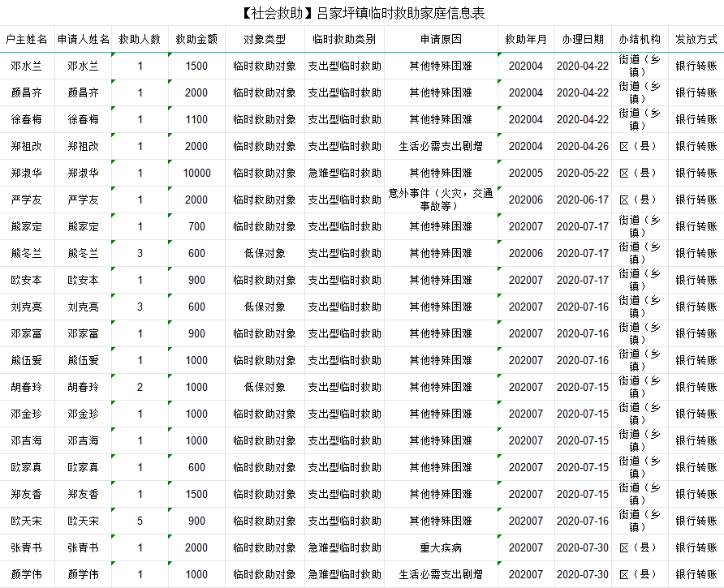Click 低保对象 cell in 胡春玲 row
Viewport: 724px width, 588px height.
tap(265, 387)
